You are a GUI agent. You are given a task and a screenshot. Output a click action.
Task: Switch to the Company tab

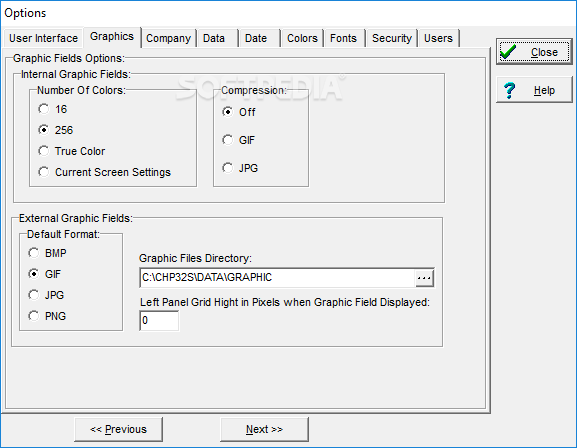pos(169,38)
